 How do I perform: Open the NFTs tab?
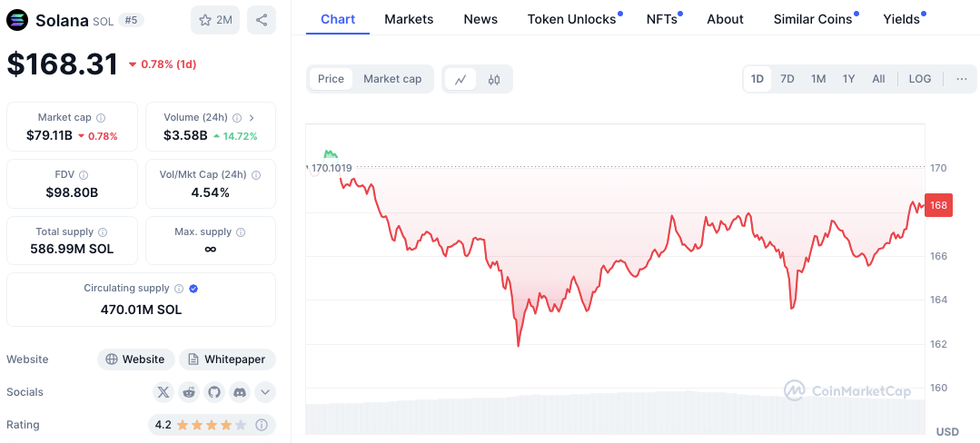[662, 19]
